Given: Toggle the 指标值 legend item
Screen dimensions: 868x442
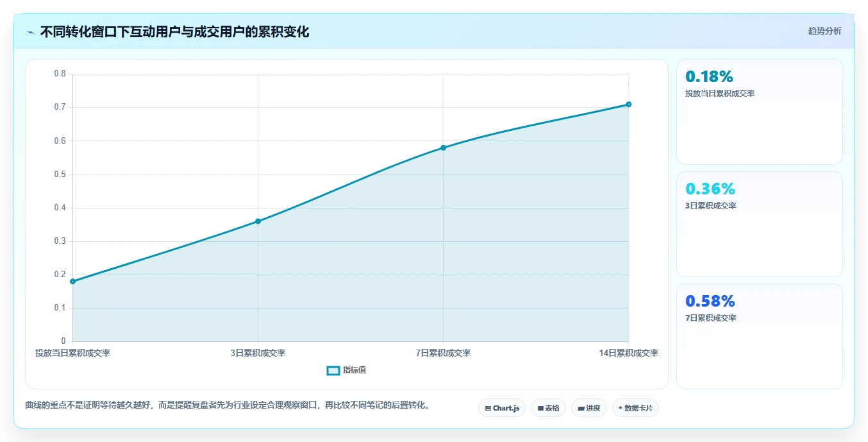Looking at the screenshot, I should (347, 370).
